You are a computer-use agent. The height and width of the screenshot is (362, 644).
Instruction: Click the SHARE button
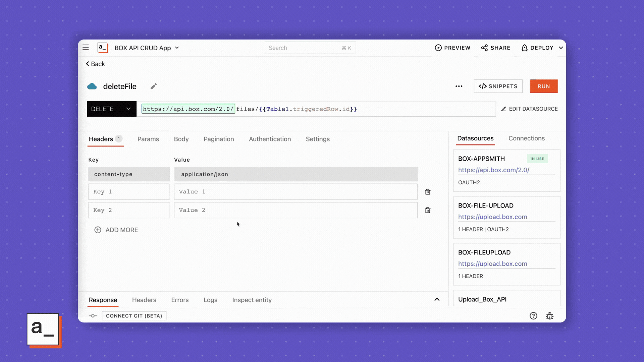point(495,48)
